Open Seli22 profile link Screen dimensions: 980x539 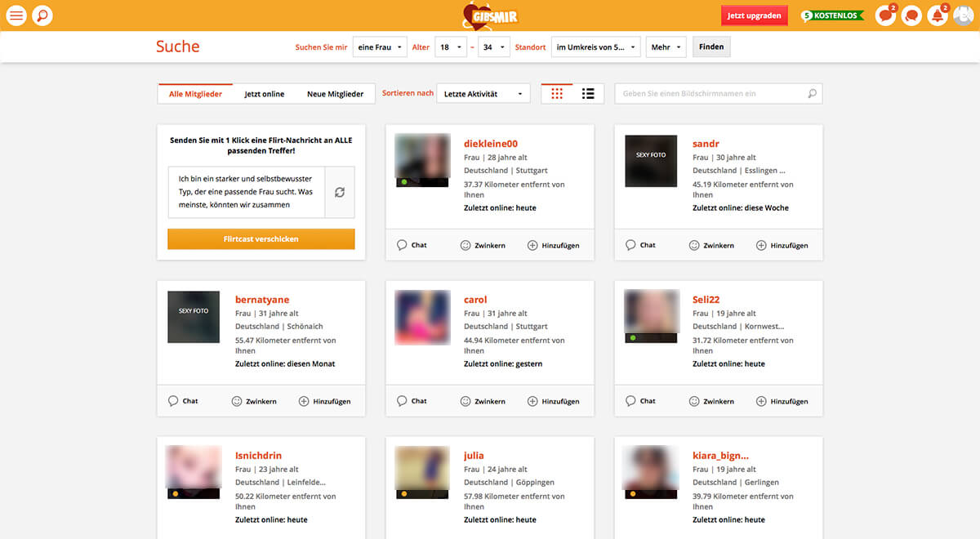click(x=706, y=300)
